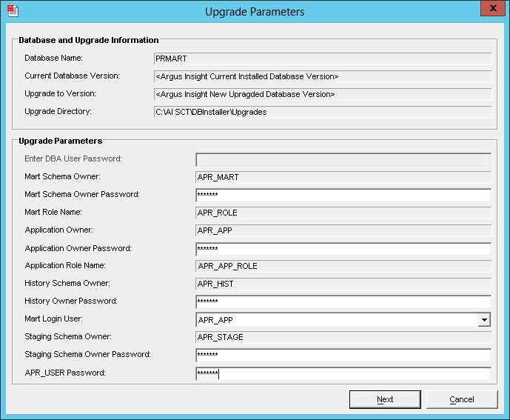This screenshot has height=420, width=510.
Task: Click the 'History Owner Password:' label
Action: pos(71,301)
